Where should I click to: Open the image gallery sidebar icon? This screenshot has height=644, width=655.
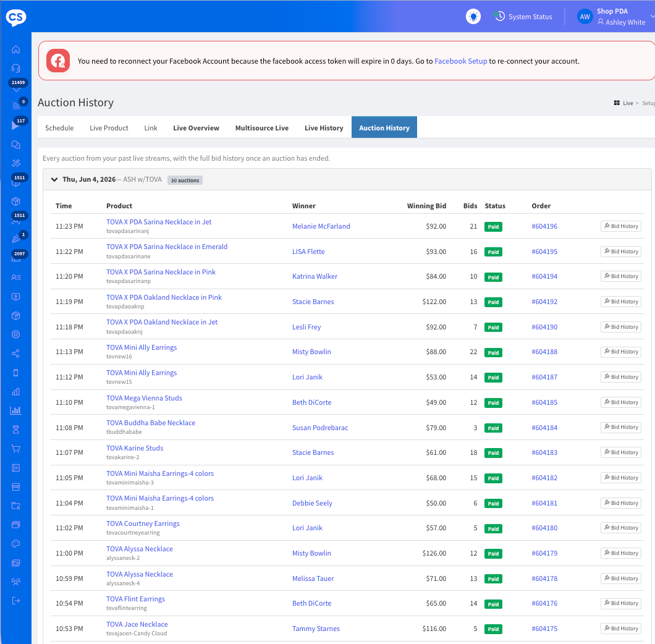click(16, 563)
